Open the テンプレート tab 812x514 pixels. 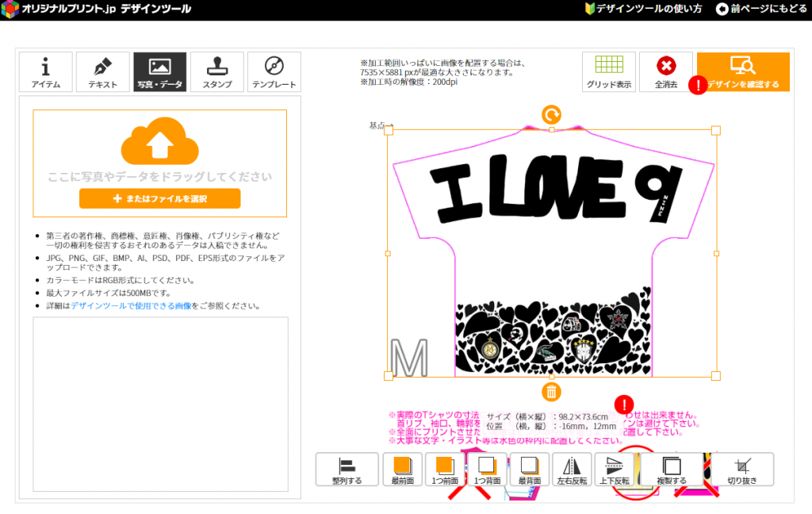274,72
